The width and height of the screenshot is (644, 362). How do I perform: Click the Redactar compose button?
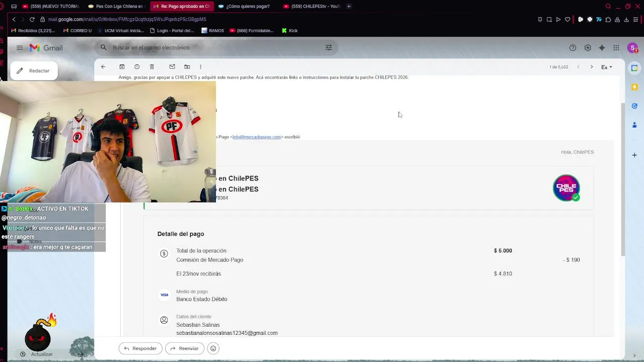(x=33, y=71)
